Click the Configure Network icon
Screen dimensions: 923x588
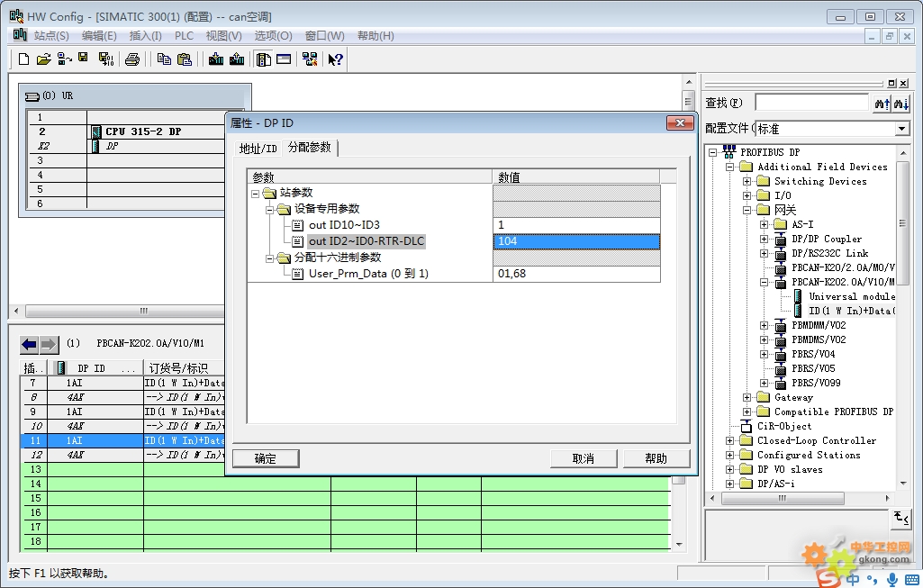310,59
